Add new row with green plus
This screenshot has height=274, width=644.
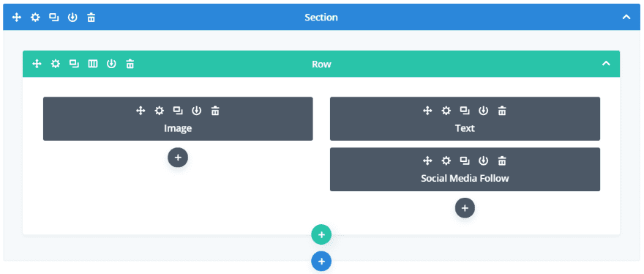(x=321, y=235)
